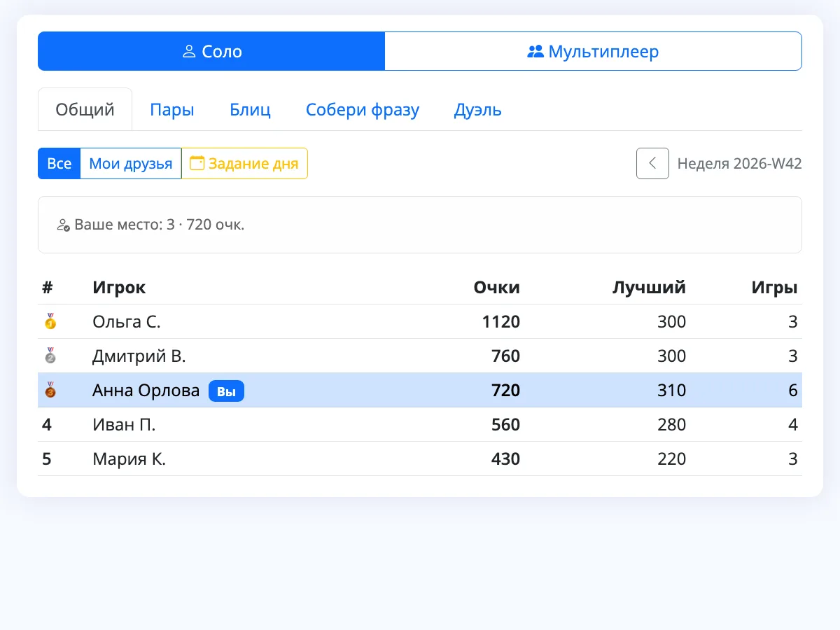
Task: Filter by Мои друзья
Action: point(131,163)
